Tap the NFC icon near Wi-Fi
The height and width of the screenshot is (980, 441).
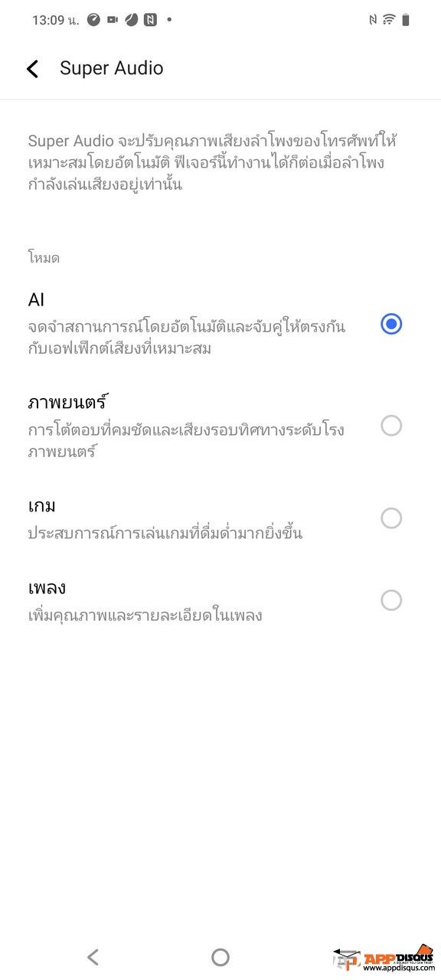click(x=372, y=20)
